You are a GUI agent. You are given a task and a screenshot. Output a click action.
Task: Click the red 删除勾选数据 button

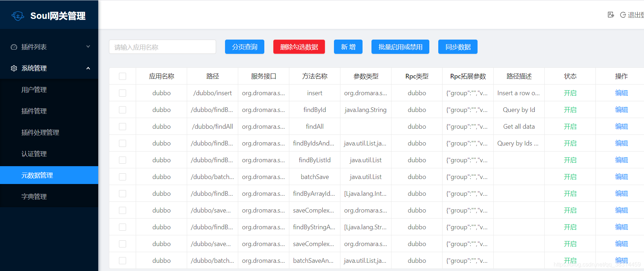(299, 47)
